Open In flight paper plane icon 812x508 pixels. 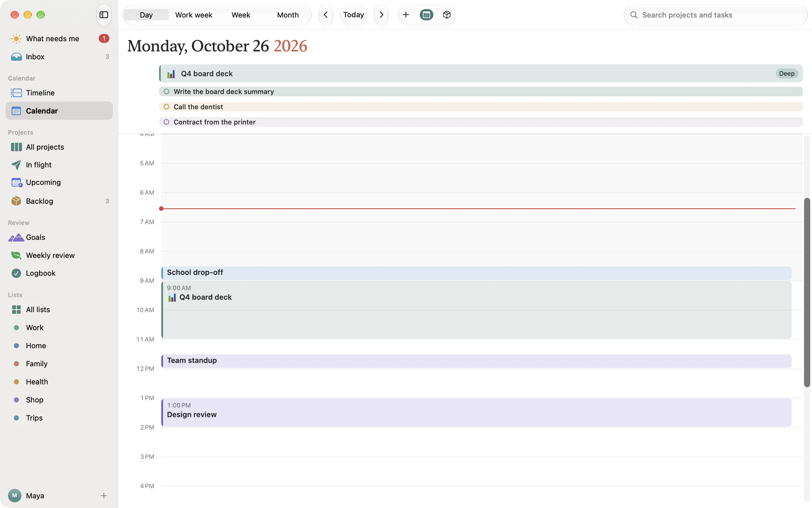(x=16, y=165)
